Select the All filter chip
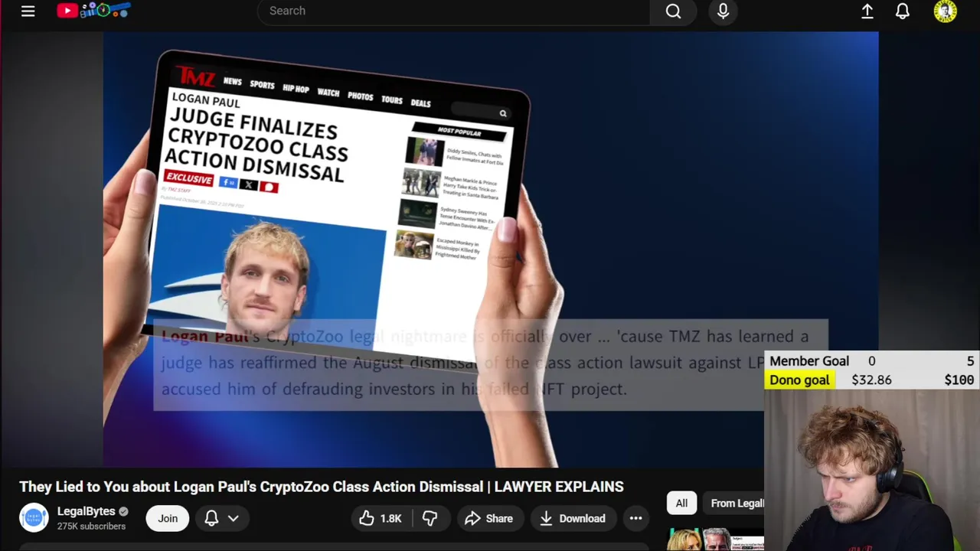The width and height of the screenshot is (980, 551). click(x=681, y=503)
